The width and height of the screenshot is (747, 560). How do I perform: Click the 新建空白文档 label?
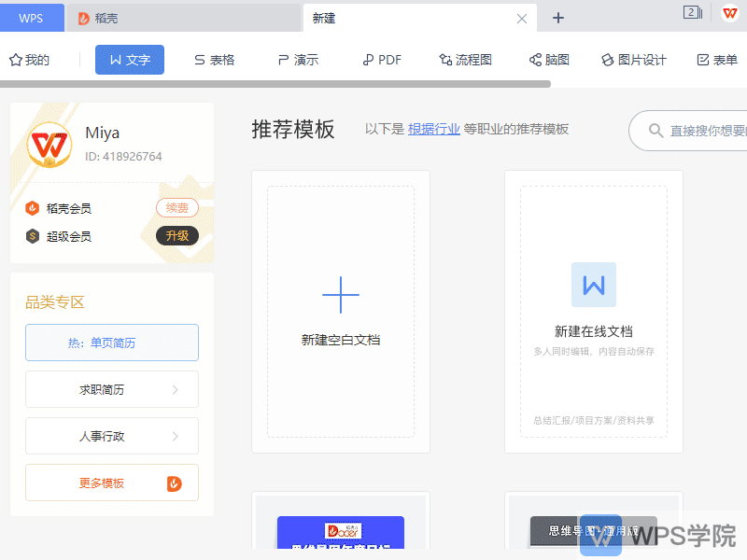(x=341, y=340)
